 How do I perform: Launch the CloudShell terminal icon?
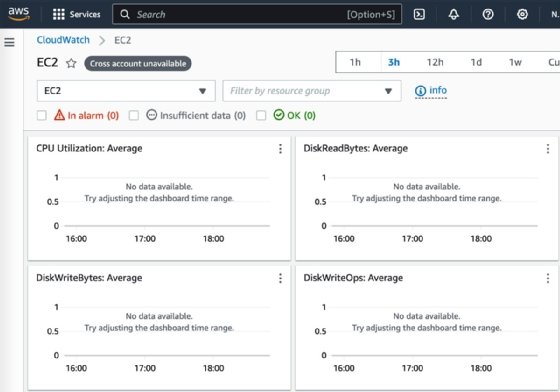point(419,14)
